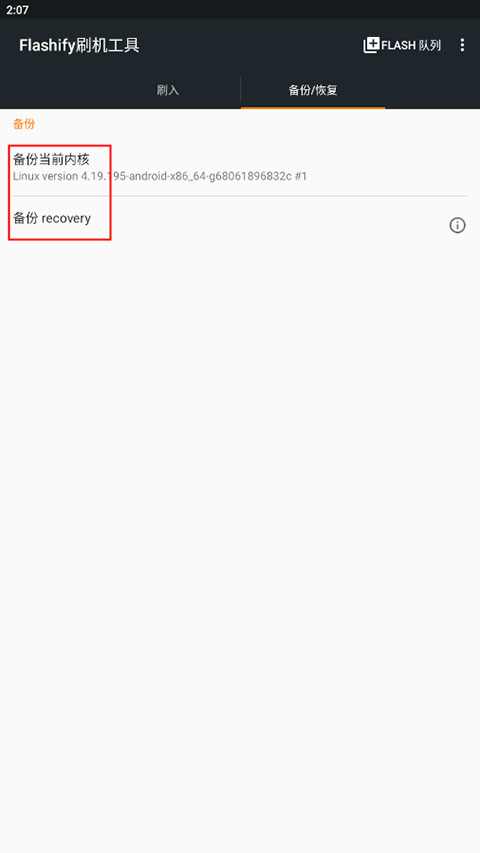Click the divider line below the kernel row
480x853 pixels.
click(240, 196)
